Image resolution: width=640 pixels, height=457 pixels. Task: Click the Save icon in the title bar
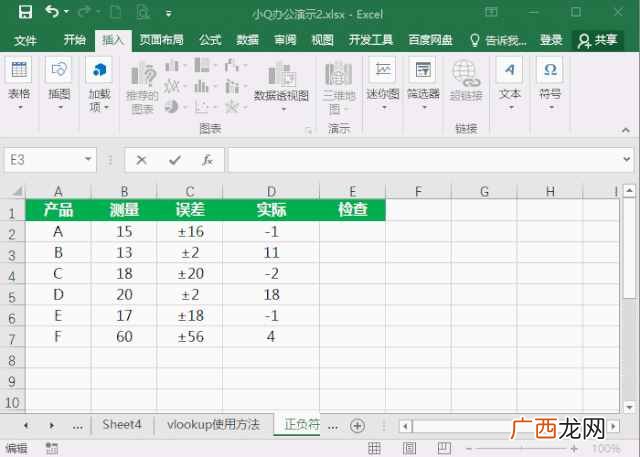[25, 12]
